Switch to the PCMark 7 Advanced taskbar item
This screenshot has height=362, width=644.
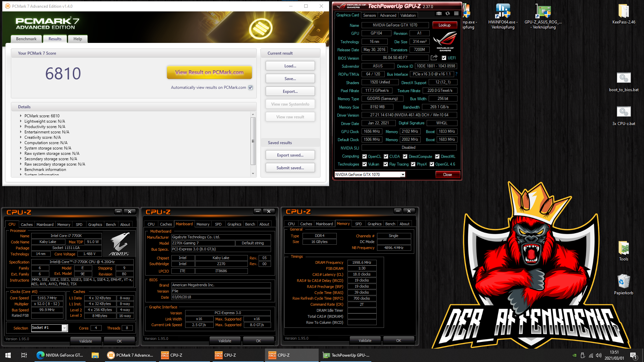pos(130,355)
